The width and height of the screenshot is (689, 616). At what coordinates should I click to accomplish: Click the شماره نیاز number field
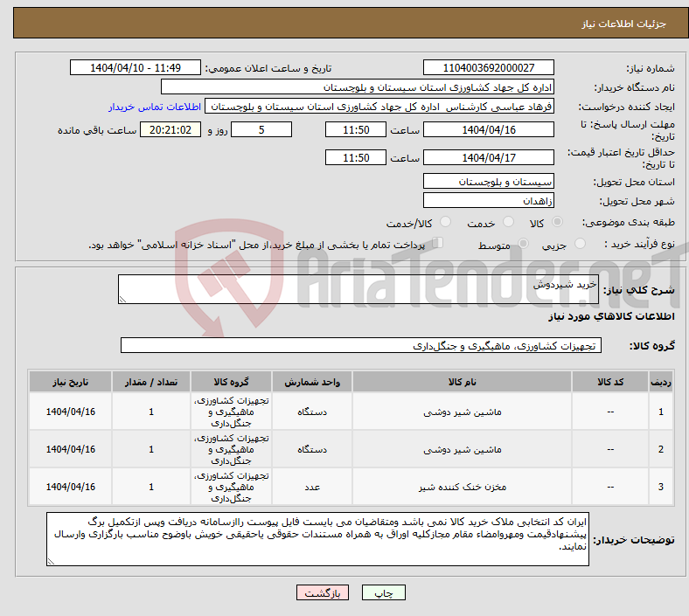[x=489, y=67]
